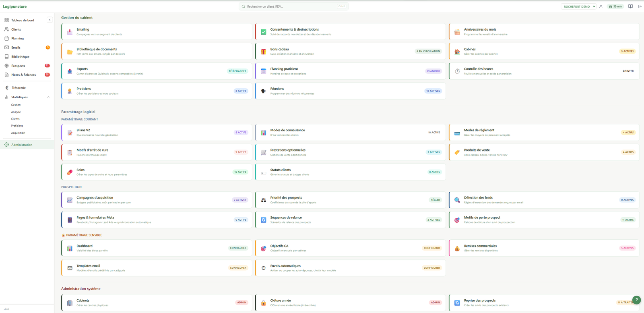Click the magnifier icon on Détection des leads

click(457, 200)
